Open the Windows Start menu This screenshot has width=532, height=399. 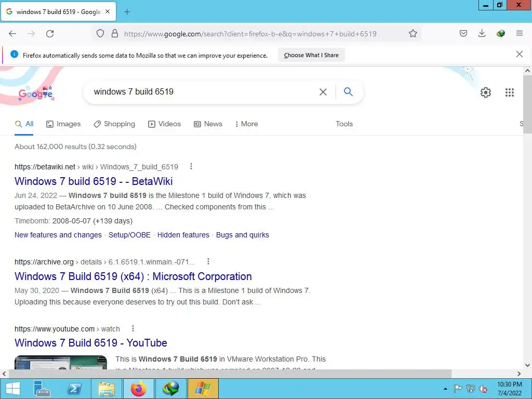[x=13, y=389]
